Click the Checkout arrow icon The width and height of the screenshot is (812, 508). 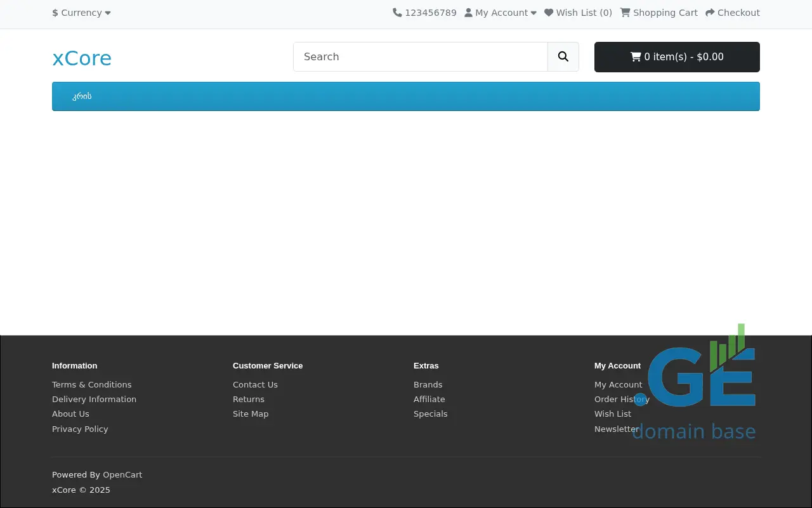tap(710, 13)
